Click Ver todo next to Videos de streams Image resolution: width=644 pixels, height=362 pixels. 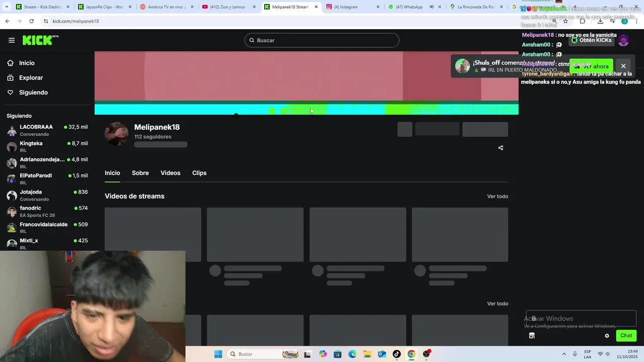click(x=498, y=196)
